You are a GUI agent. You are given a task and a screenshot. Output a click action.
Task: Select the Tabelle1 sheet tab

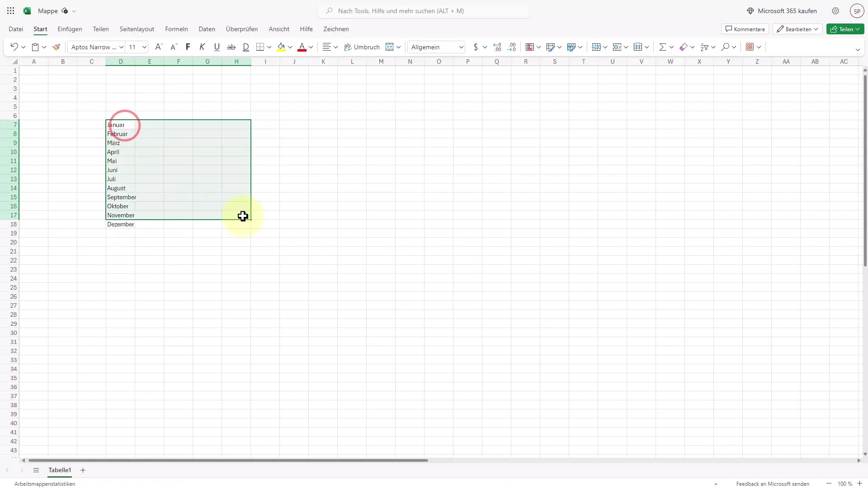pyautogui.click(x=60, y=470)
